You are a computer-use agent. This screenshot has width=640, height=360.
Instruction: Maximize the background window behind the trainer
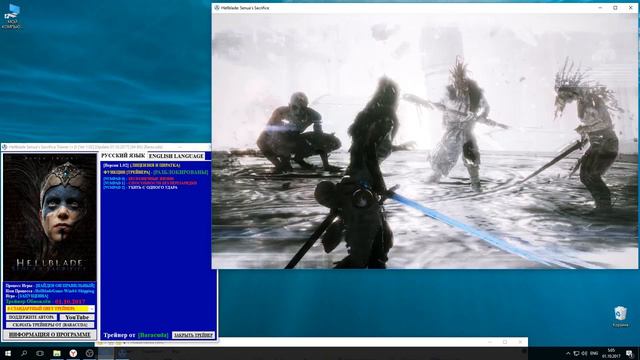tap(505, 342)
